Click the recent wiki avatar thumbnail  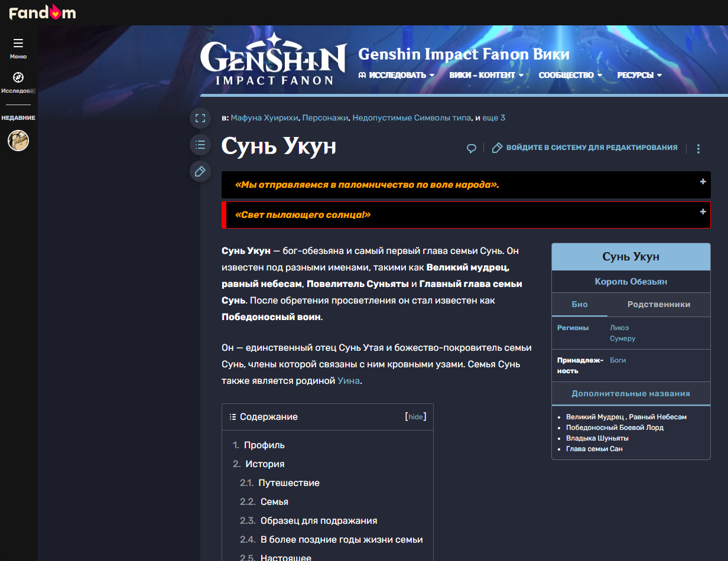pos(18,141)
